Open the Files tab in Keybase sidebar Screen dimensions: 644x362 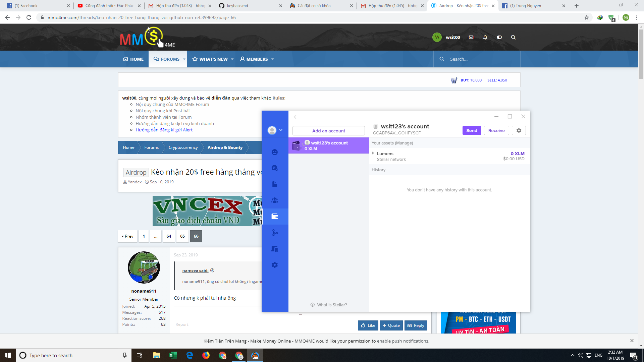(275, 184)
